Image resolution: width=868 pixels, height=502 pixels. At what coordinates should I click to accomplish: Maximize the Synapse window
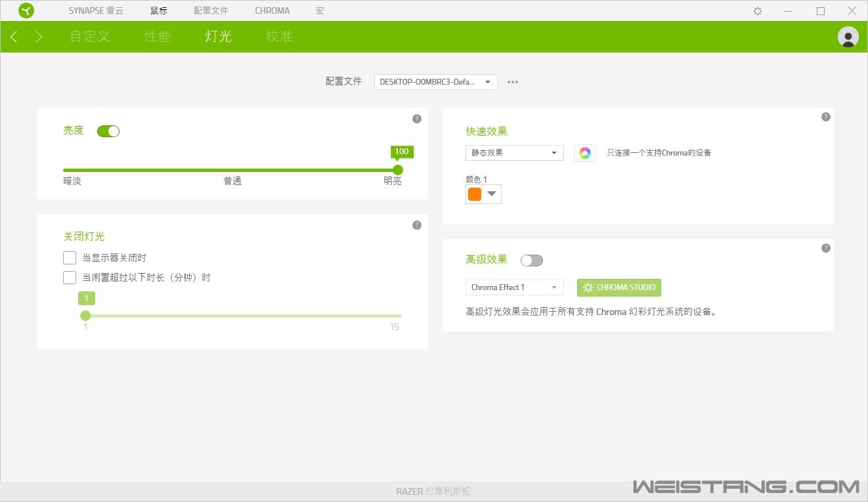pyautogui.click(x=821, y=11)
